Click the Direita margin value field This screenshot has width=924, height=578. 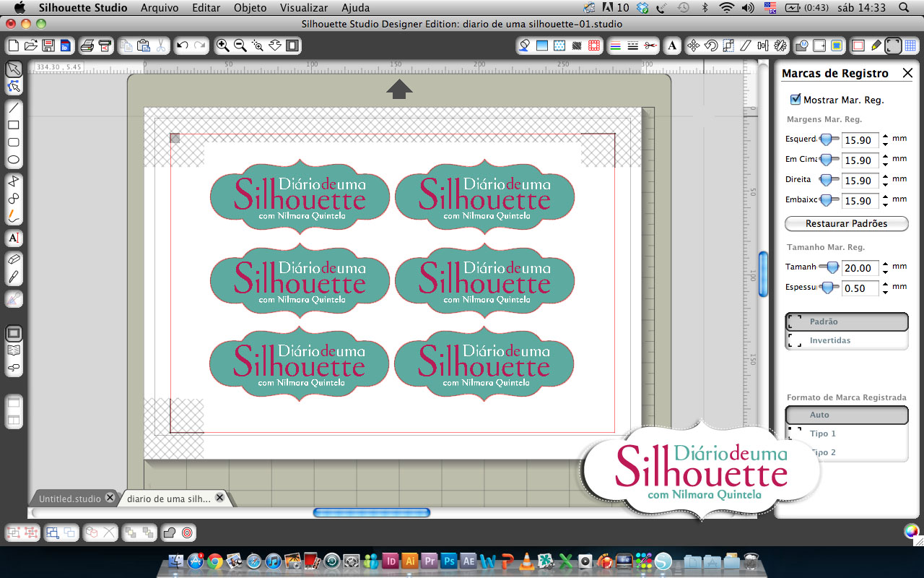point(860,181)
